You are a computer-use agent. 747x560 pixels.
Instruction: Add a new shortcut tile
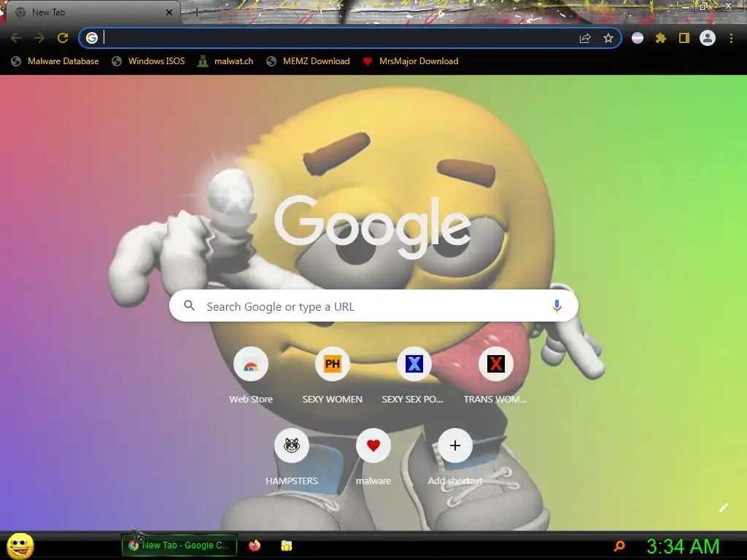(x=455, y=457)
